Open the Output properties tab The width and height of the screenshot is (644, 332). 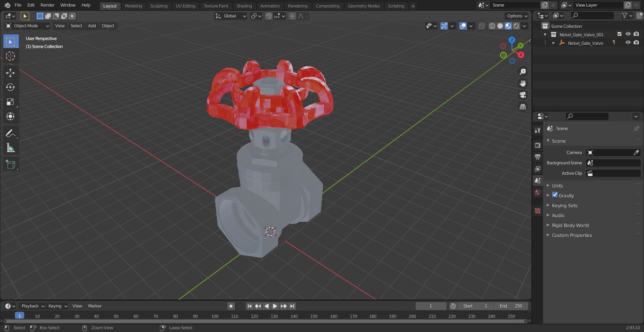coord(537,157)
